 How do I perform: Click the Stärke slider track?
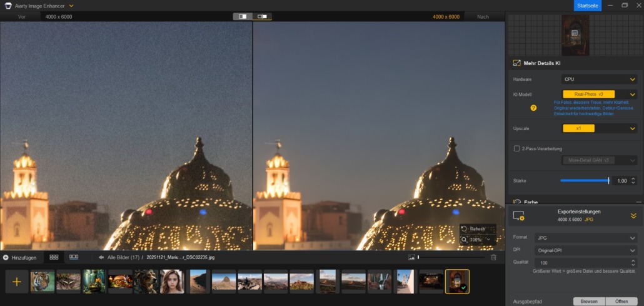click(x=585, y=181)
